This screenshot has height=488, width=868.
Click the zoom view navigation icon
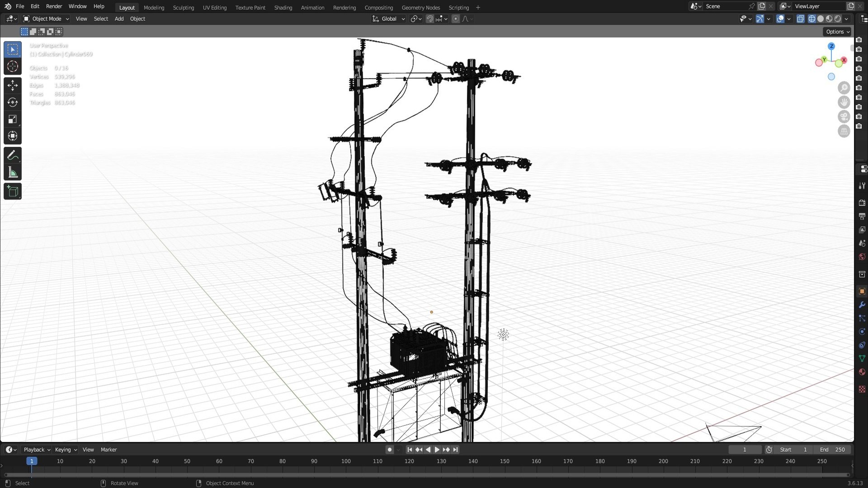click(x=844, y=88)
